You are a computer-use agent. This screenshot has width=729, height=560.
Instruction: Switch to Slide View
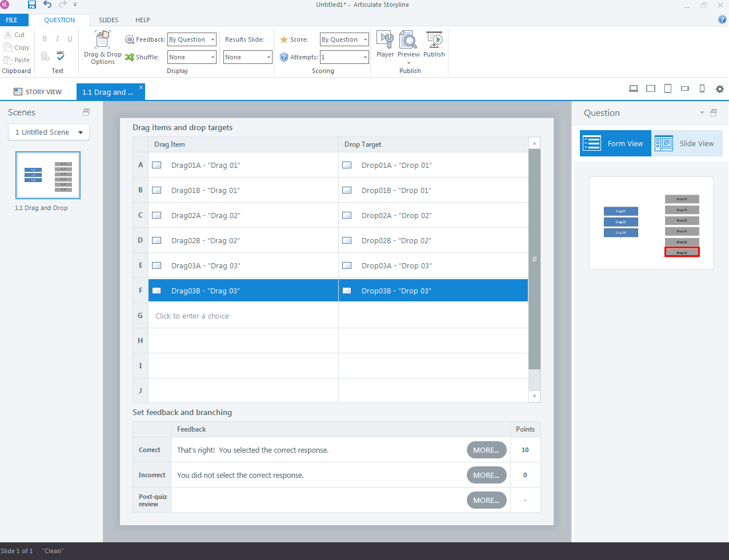tap(687, 143)
